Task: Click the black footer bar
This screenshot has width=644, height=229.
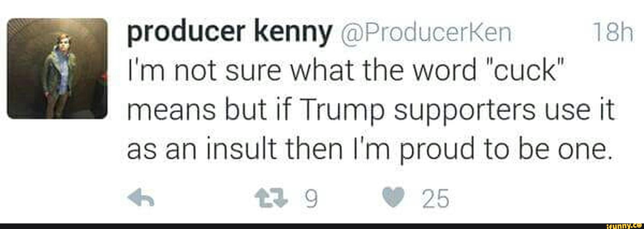Action: (279, 226)
